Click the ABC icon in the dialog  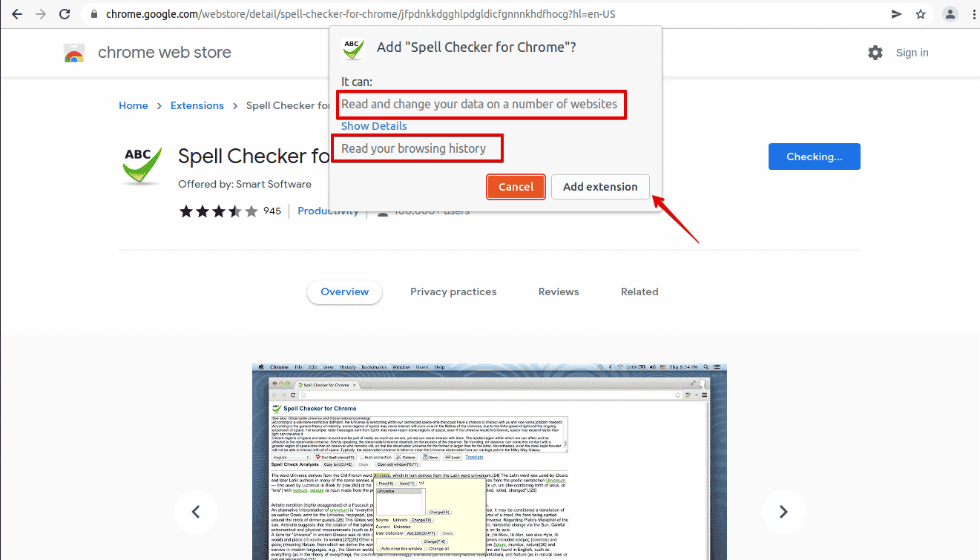pos(353,48)
